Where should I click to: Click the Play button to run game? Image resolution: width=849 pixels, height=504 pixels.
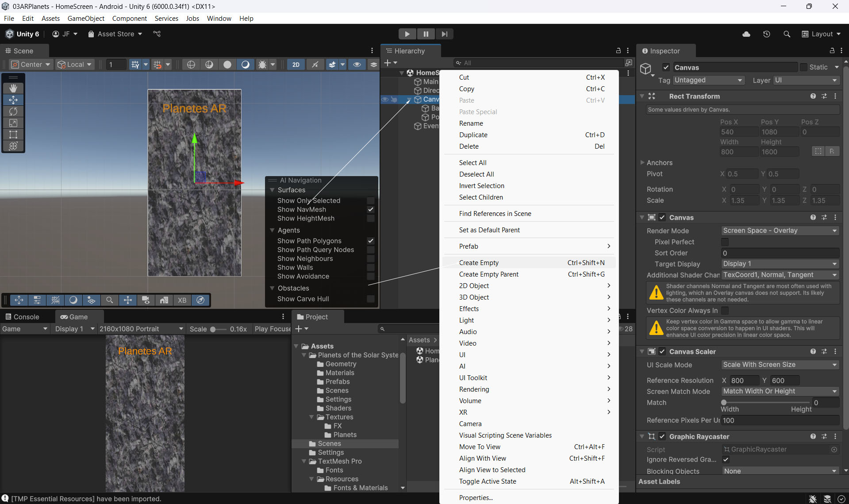pyautogui.click(x=407, y=34)
